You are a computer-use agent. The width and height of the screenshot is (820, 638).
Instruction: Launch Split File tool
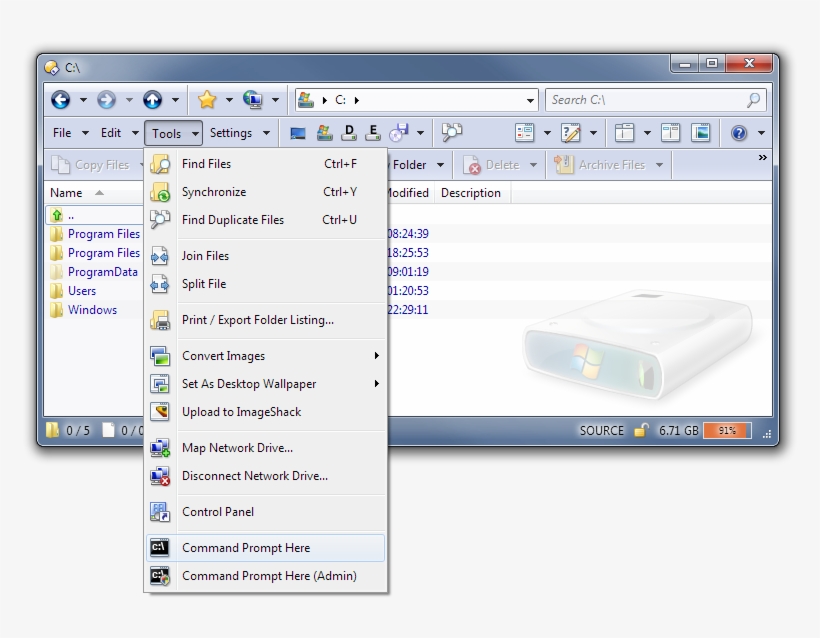tap(202, 284)
